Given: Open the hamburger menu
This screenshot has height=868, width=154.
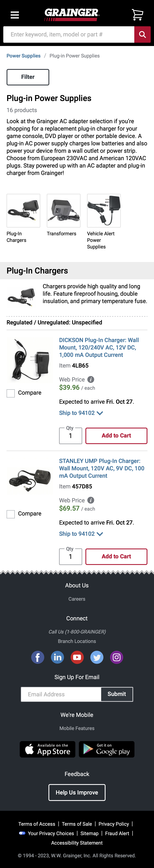Looking at the screenshot, I should (x=15, y=15).
